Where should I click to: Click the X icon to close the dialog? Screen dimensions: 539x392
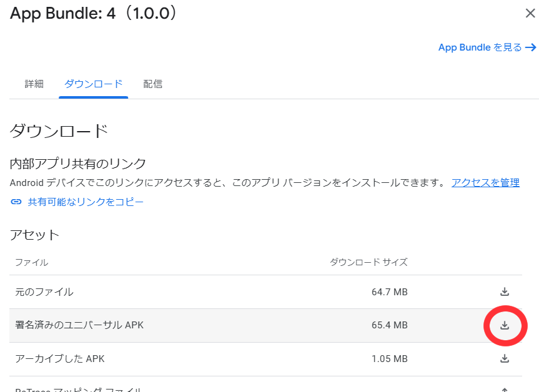point(530,12)
